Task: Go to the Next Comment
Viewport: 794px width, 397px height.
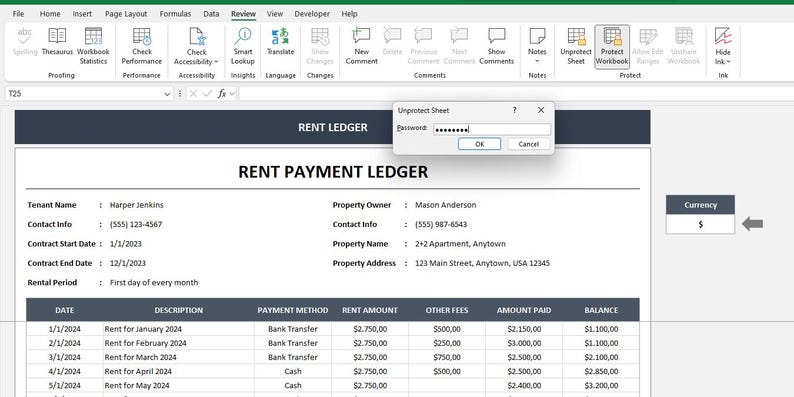Action: tap(459, 47)
